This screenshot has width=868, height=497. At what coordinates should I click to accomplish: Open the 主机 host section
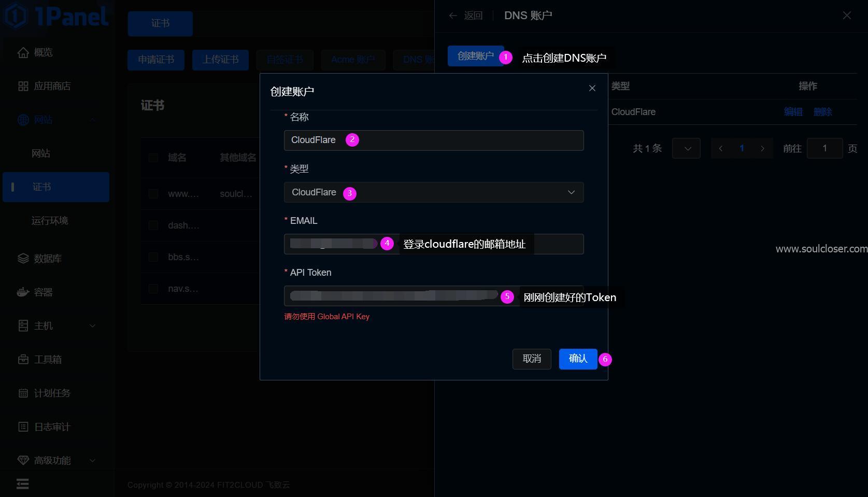(x=35, y=326)
